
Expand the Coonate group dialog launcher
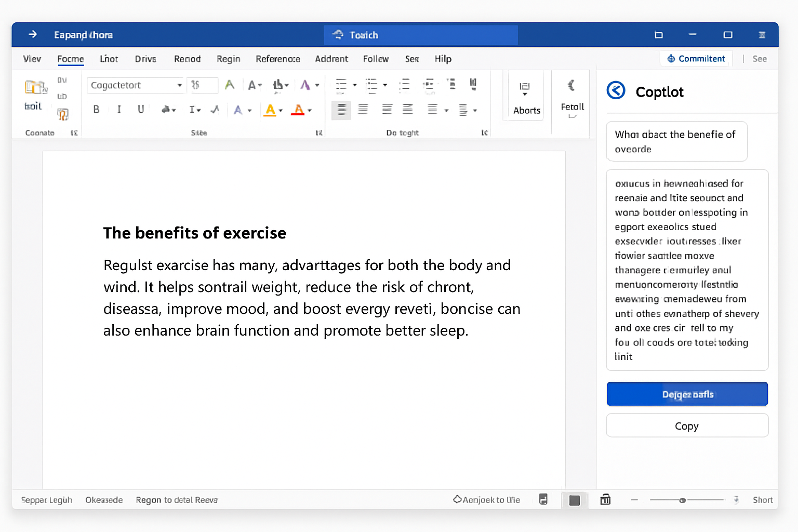coord(74,133)
